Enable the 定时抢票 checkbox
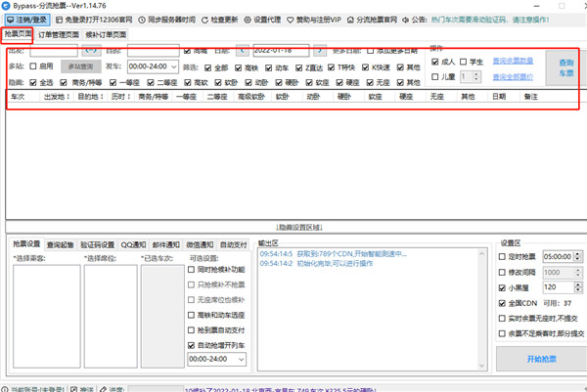Screen dimensions: 587x392 504,256
